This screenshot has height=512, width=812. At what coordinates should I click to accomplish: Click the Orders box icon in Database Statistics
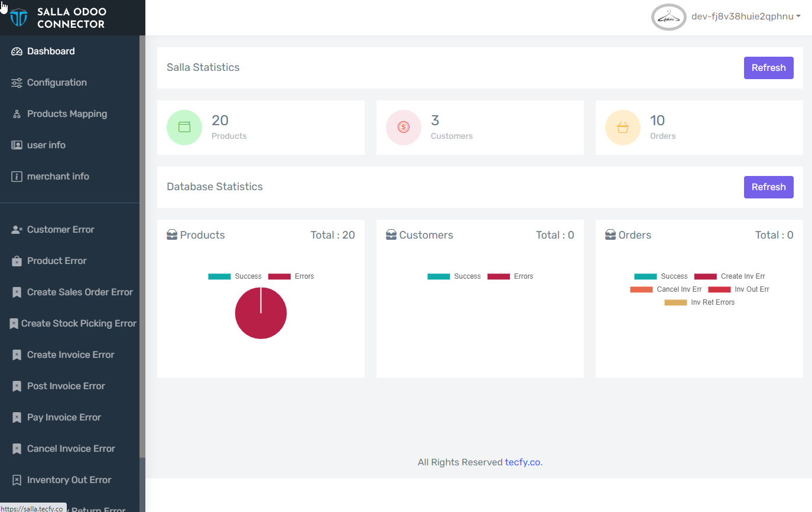coord(610,235)
